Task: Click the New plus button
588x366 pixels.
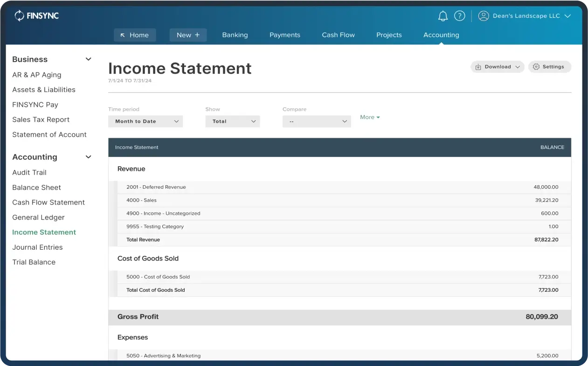Action: pyautogui.click(x=188, y=35)
